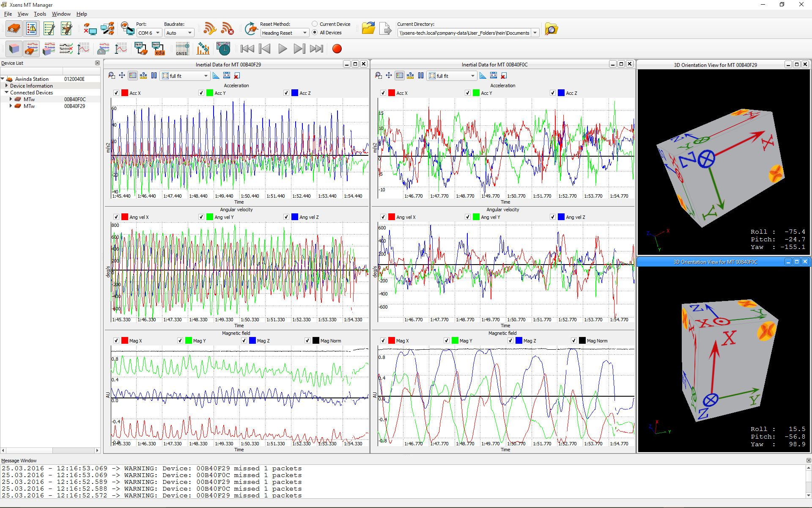Uncheck Acc X in the 00B40F29 graph
This screenshot has height=508, width=812.
(116, 93)
